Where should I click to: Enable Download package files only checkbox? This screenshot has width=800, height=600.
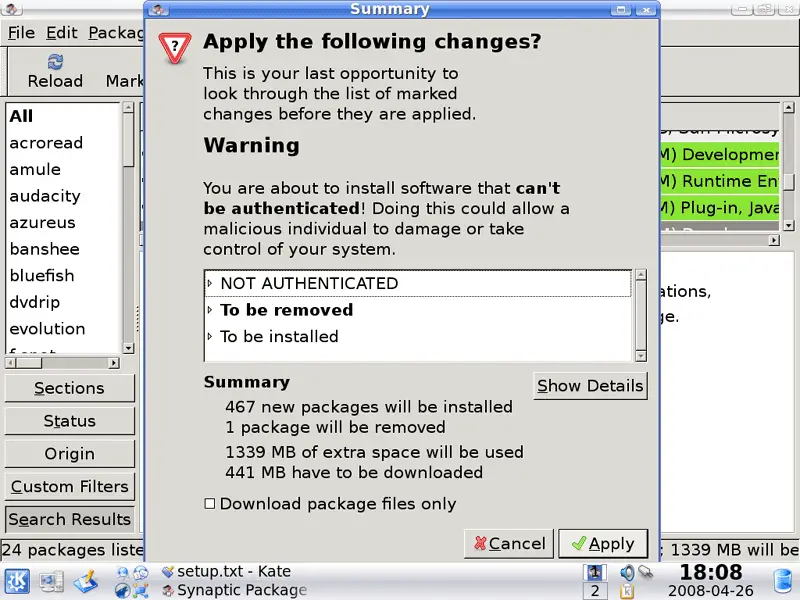pos(210,504)
